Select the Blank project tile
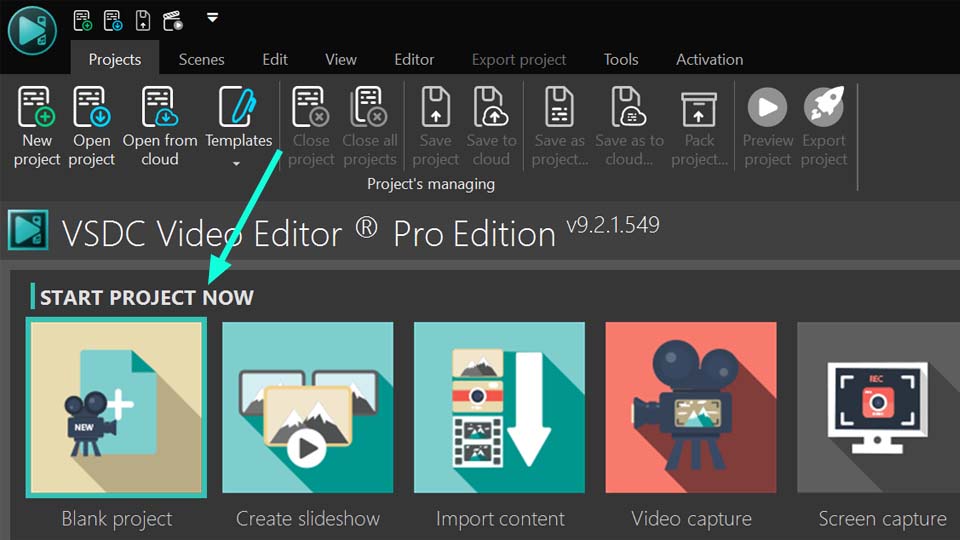The width and height of the screenshot is (960, 540). (x=116, y=407)
